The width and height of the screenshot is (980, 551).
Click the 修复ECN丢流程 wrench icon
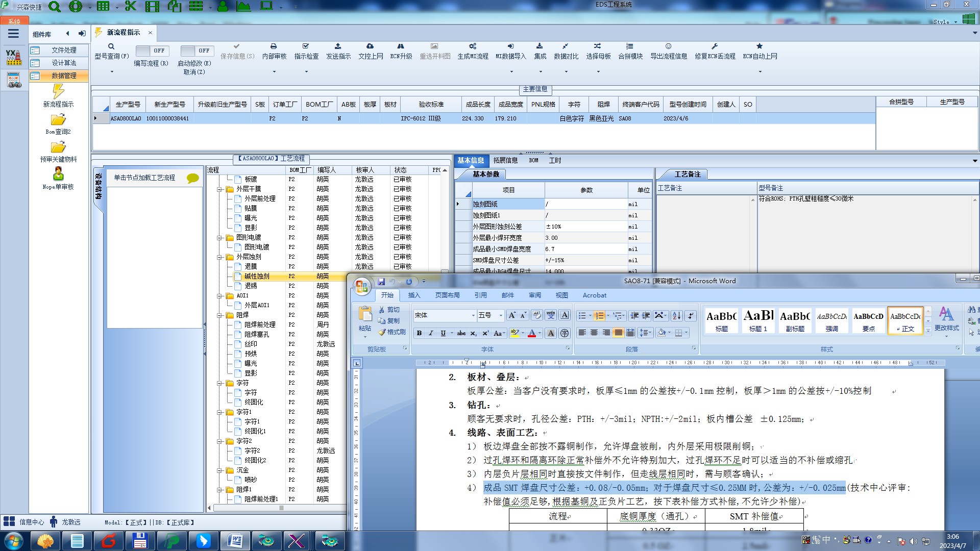[x=715, y=46]
